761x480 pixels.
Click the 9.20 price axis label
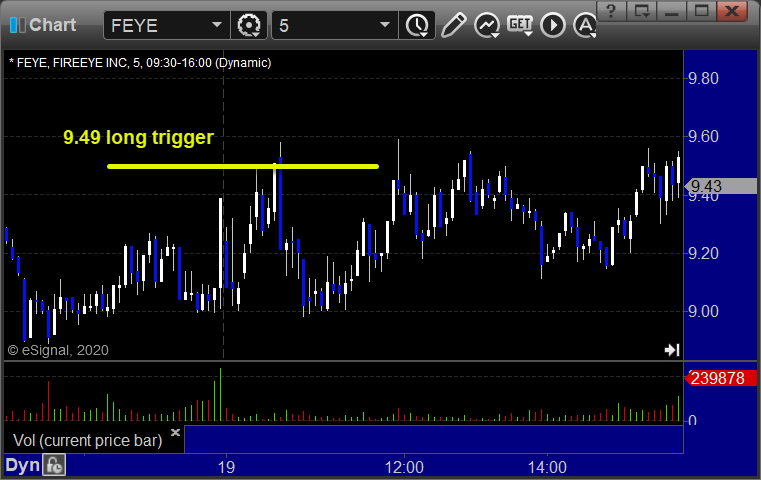(x=703, y=253)
